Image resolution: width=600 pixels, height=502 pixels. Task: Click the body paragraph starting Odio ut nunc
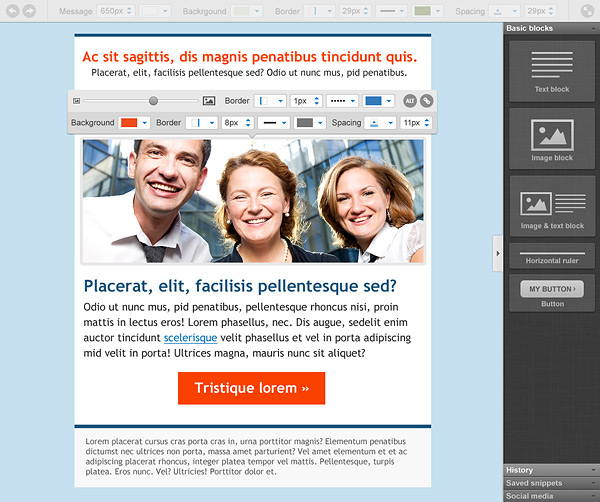point(247,330)
